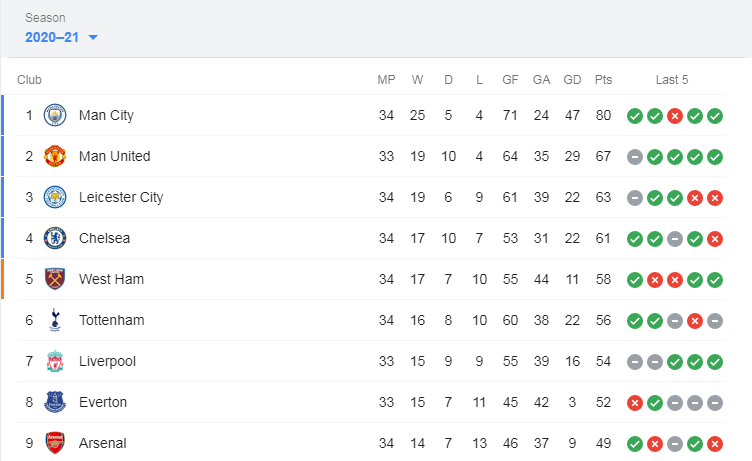Click Man United's grey draw indicator
The height and width of the screenshot is (461, 752).
[x=635, y=157]
